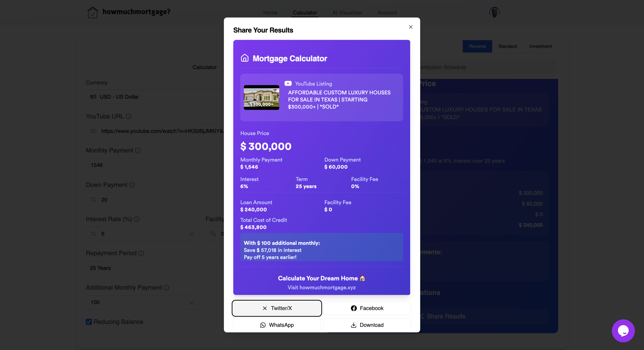Share results through WhatsApp
644x350 pixels.
click(x=276, y=325)
